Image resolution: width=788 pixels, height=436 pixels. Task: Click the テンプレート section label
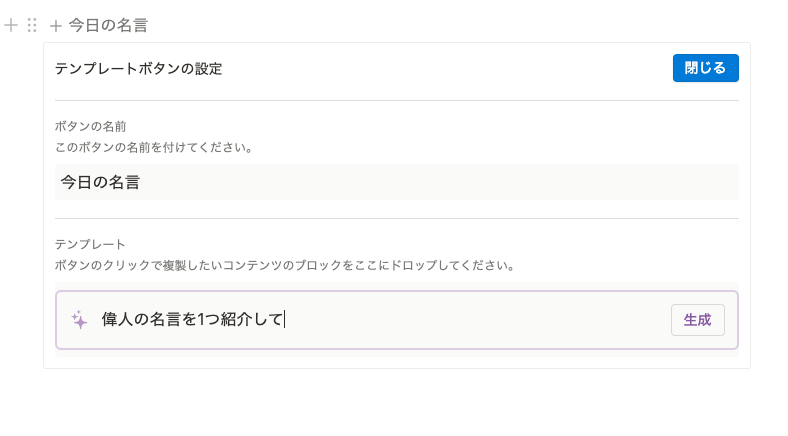89,245
